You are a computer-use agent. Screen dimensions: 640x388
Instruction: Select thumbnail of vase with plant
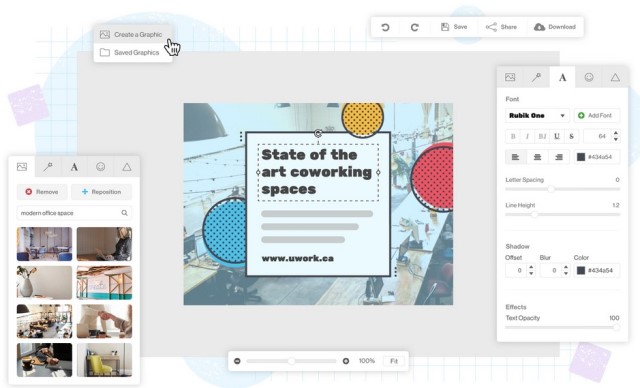[x=44, y=282]
